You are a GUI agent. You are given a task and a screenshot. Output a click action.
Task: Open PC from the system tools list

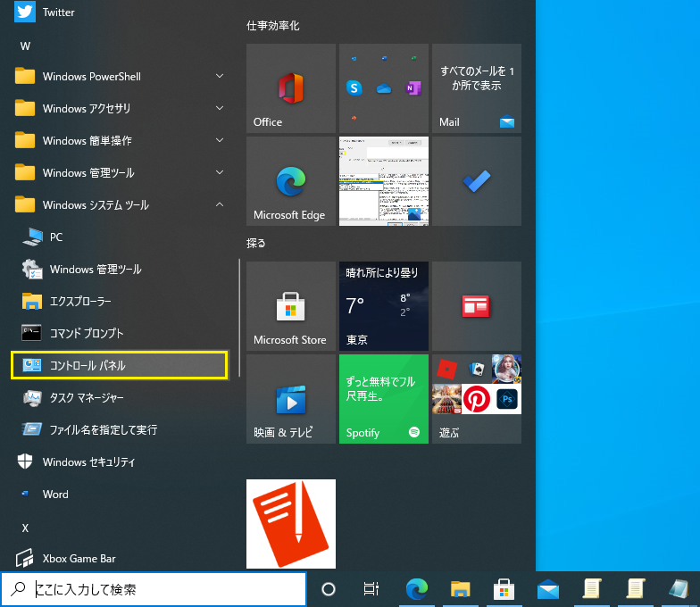click(x=120, y=237)
